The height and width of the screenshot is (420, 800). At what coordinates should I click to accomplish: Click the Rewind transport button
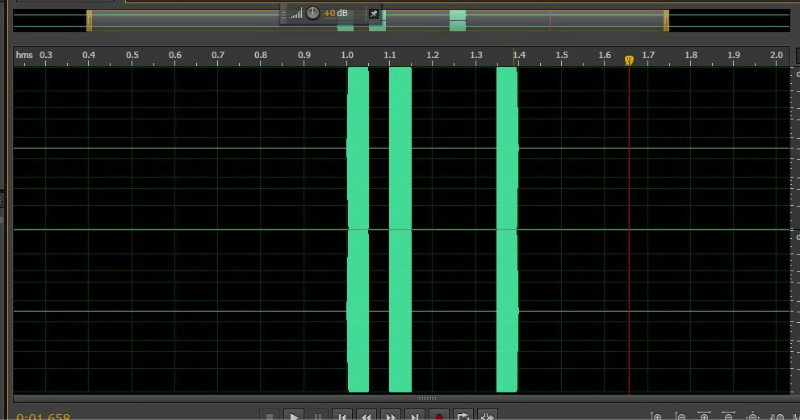coord(367,415)
